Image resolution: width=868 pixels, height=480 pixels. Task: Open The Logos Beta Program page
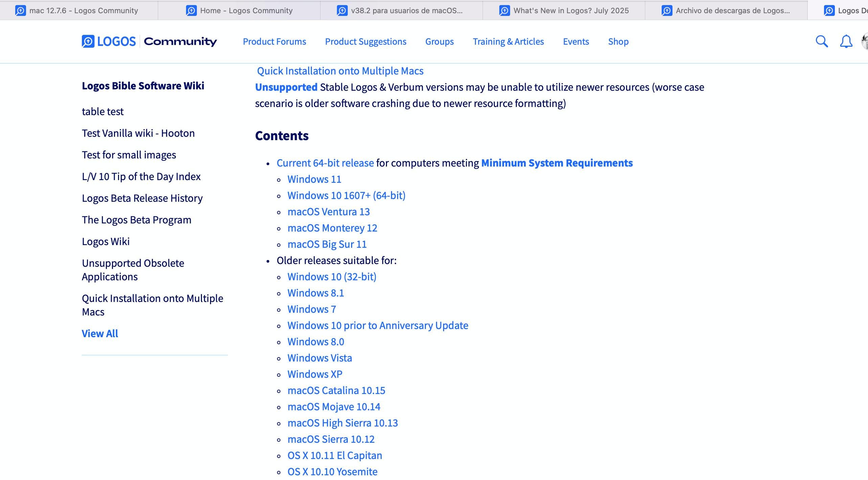[x=136, y=220]
